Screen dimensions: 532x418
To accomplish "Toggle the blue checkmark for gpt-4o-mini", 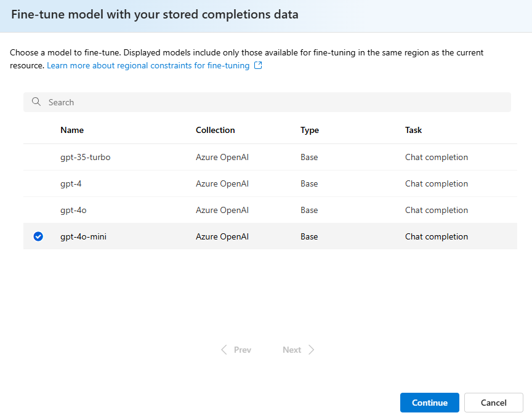I will pos(38,236).
